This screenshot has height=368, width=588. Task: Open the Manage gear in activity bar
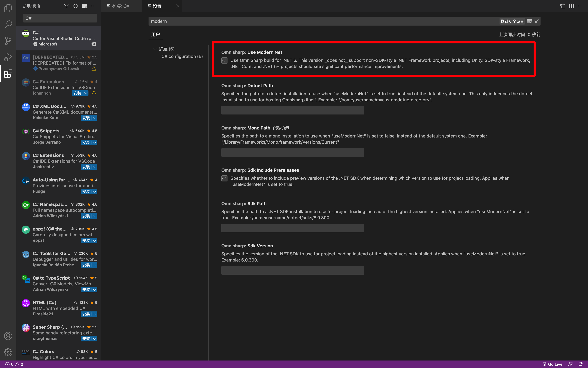click(x=8, y=352)
